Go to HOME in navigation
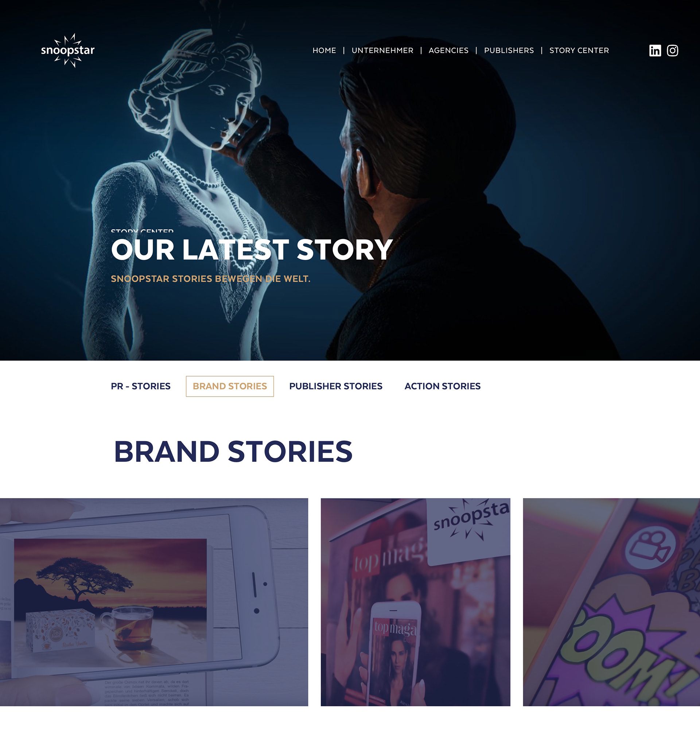 [324, 50]
